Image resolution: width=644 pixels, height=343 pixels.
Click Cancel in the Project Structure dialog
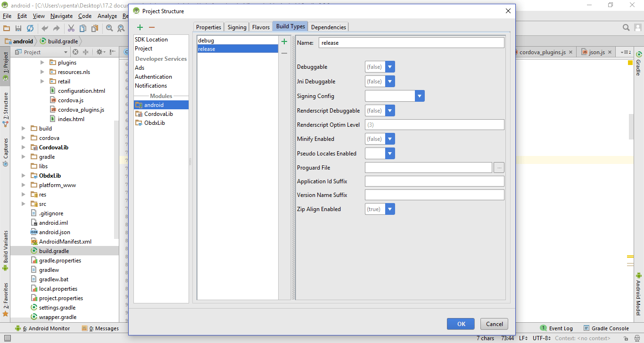(495, 324)
